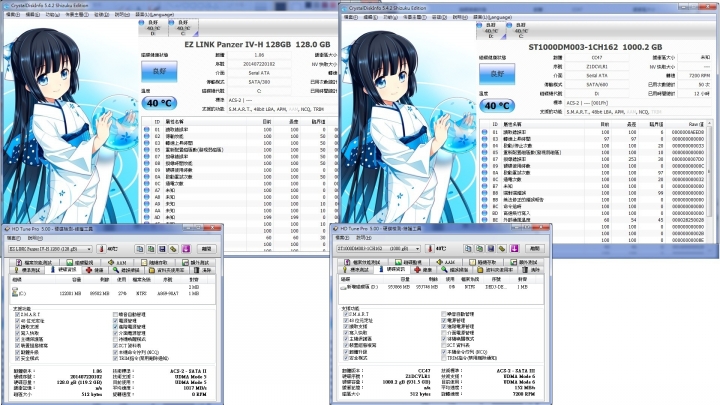Screen dimensions: 720x405
Task: Switch to Health tab with red cross, left HD Tune
Action: click(x=95, y=270)
